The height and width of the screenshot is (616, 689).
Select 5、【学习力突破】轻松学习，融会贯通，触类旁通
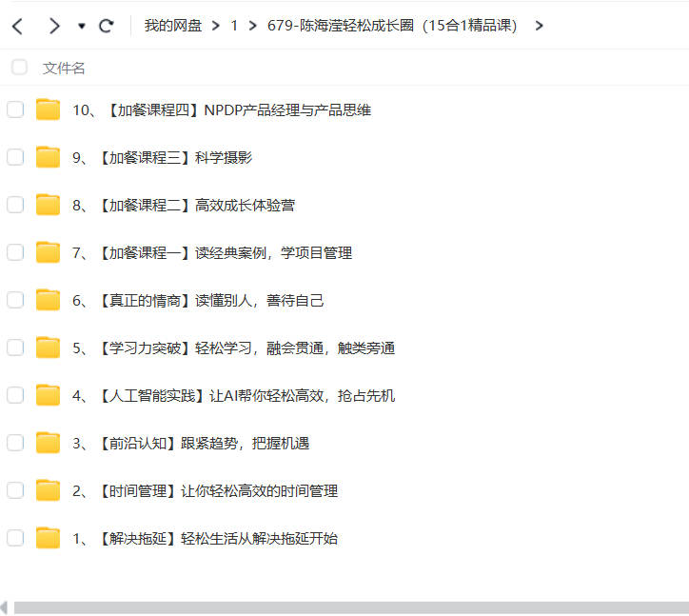pos(234,348)
